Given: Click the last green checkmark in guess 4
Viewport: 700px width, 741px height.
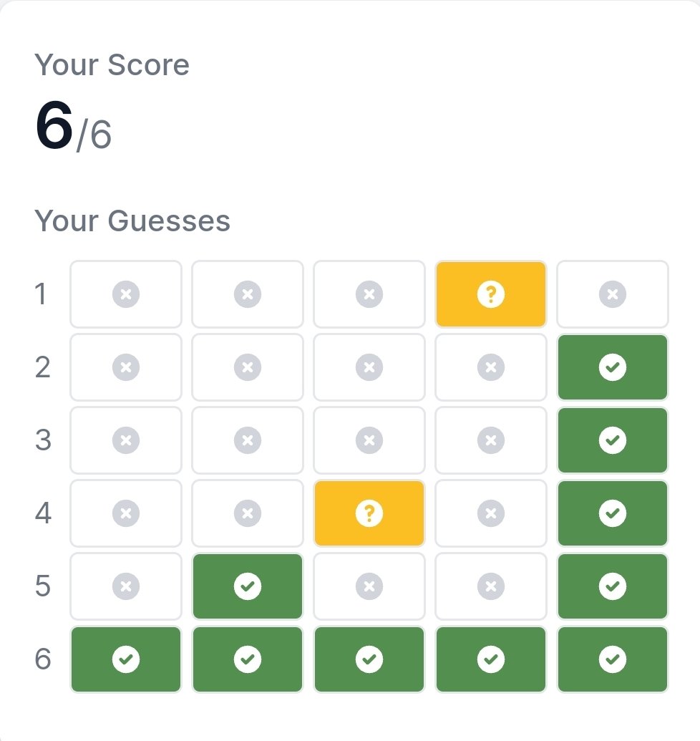Looking at the screenshot, I should (x=613, y=513).
